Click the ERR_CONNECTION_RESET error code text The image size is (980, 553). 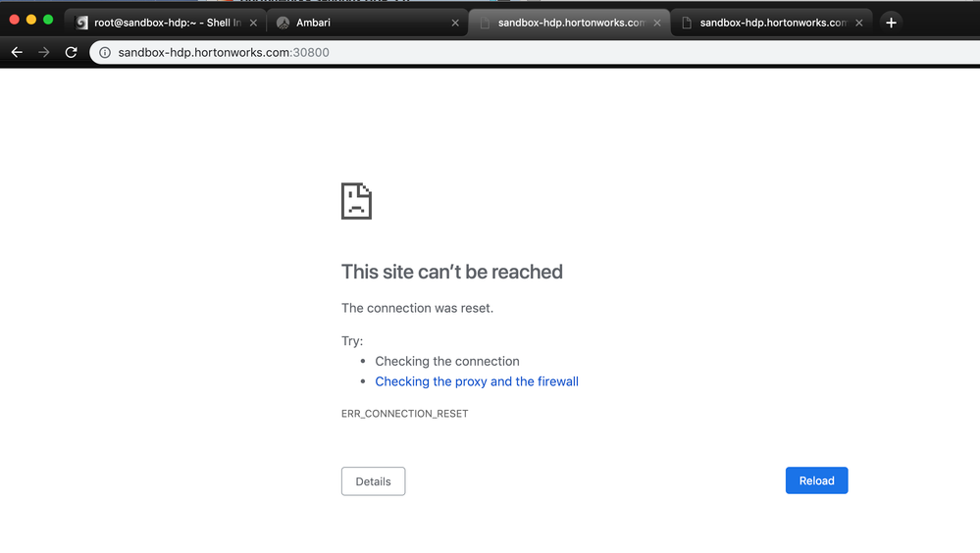point(404,414)
